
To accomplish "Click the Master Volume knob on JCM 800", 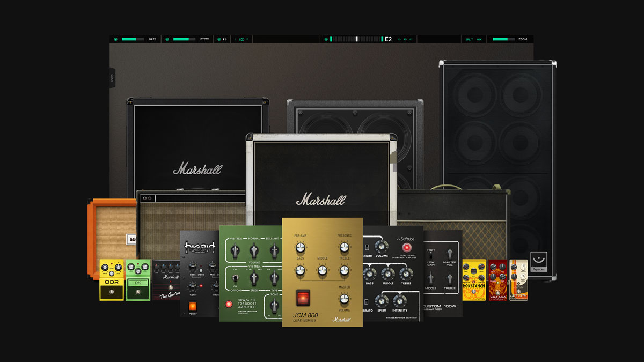I will (344, 299).
